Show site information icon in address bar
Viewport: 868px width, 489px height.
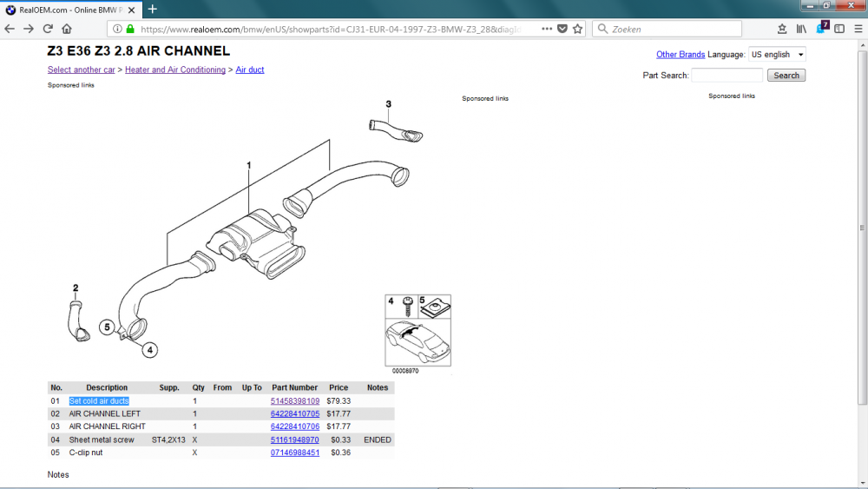117,29
